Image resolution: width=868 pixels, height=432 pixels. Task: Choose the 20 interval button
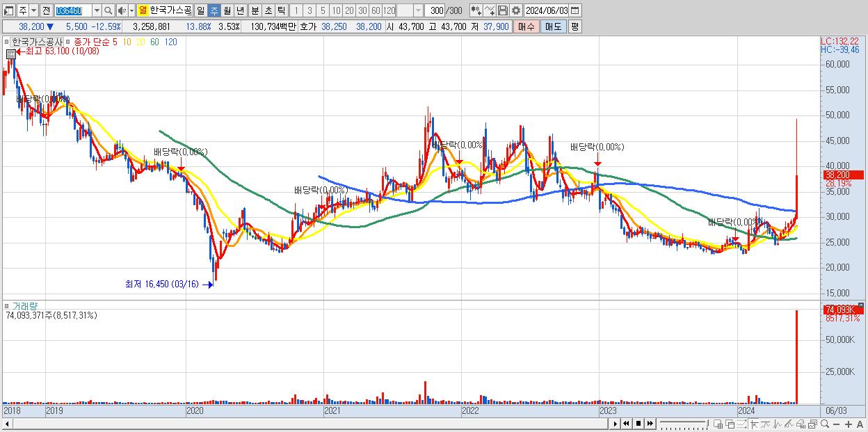click(349, 10)
